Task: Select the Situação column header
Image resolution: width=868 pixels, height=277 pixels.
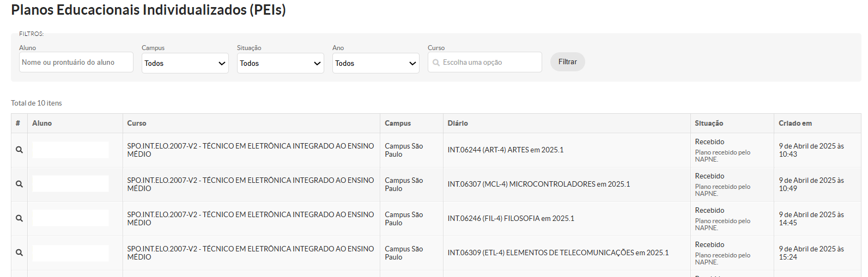Action: point(709,124)
